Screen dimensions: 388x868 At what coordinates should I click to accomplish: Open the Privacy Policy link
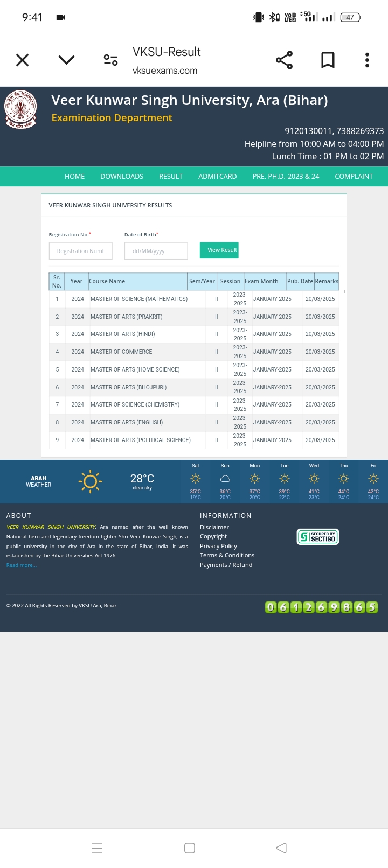click(x=218, y=546)
